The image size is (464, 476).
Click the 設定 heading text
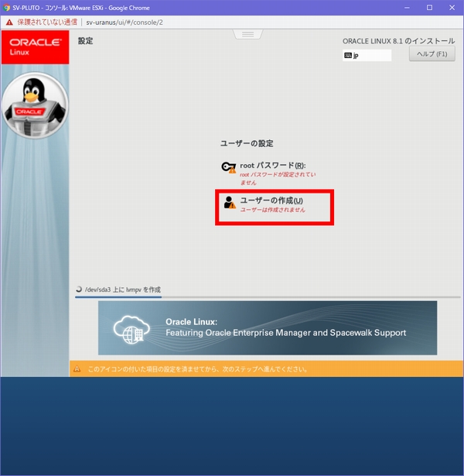86,41
